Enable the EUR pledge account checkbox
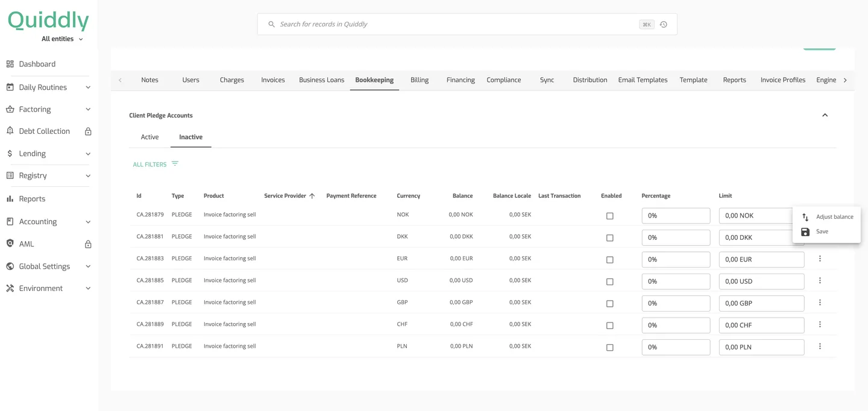 610,260
